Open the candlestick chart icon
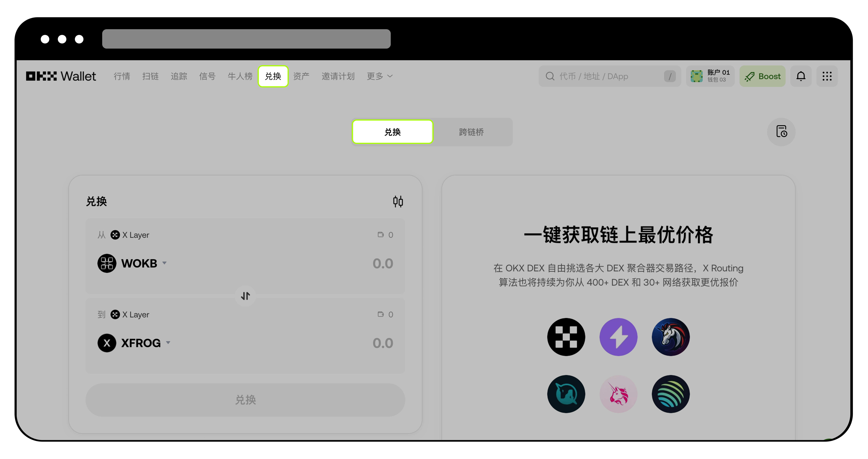The height and width of the screenshot is (459, 868). pos(398,202)
